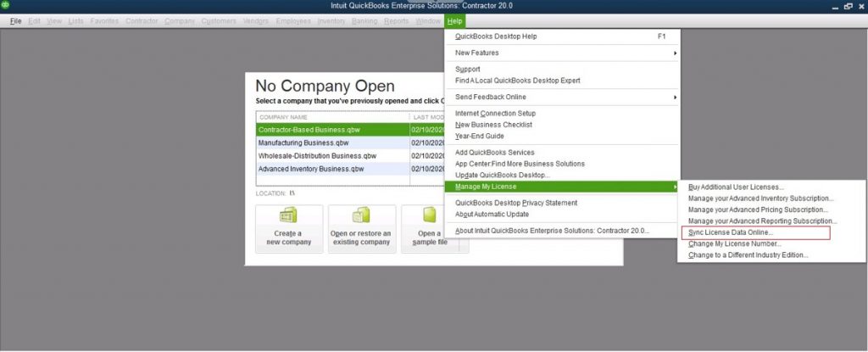Click the LAST MODIFIED column header
This screenshot has width=868, height=352.
(427, 118)
